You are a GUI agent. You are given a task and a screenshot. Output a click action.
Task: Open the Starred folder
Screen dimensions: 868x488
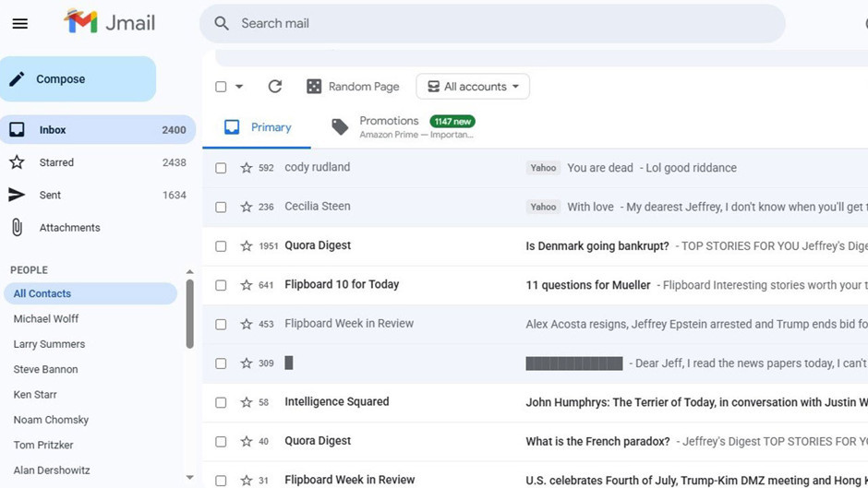click(x=56, y=162)
